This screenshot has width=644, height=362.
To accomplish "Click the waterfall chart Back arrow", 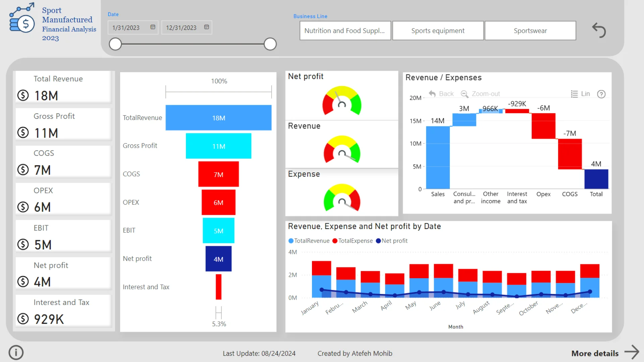I will point(432,94).
